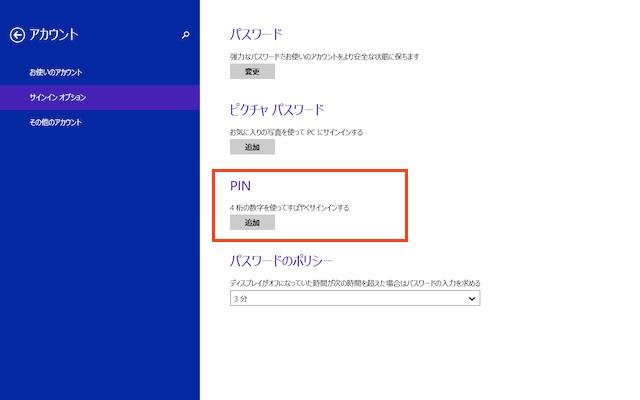This screenshot has width=640, height=400.
Task: Click the ディスプレイがオフ policy description text
Action: [x=355, y=283]
